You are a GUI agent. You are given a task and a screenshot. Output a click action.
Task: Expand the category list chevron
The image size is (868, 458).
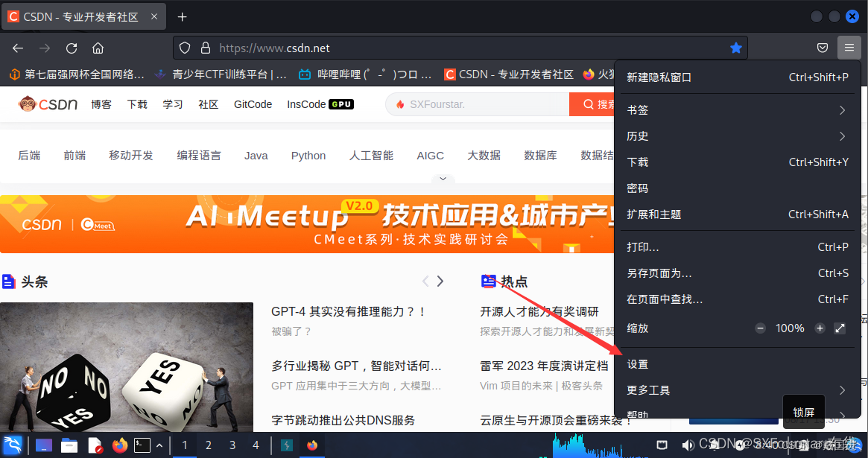coord(443,179)
